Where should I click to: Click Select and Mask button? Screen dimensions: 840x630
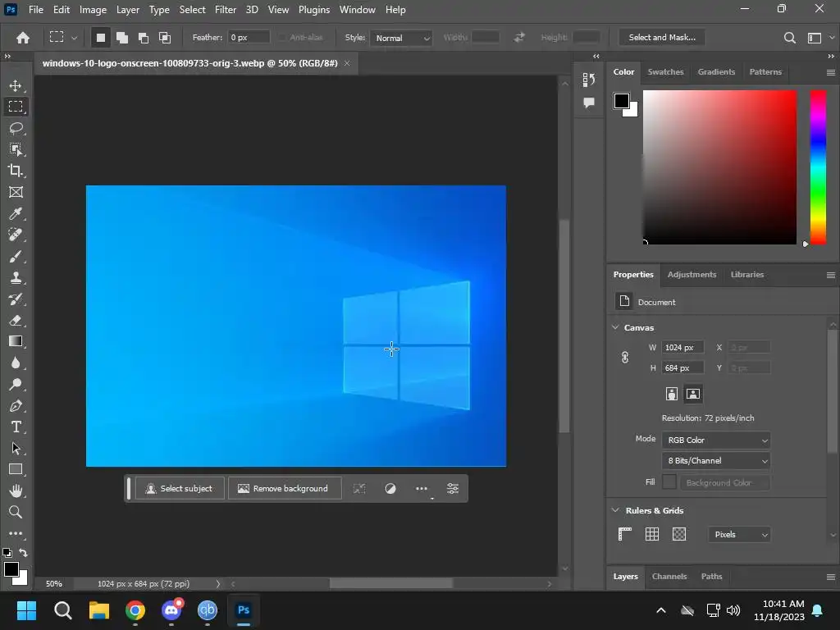(662, 38)
